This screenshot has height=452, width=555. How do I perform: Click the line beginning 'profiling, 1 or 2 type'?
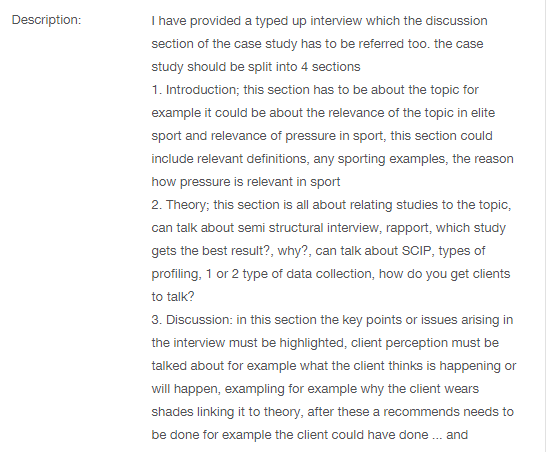click(331, 274)
